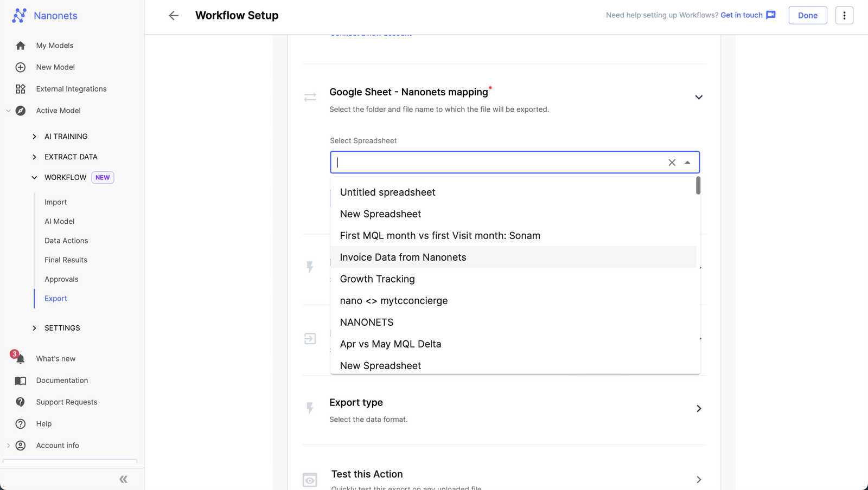This screenshot has width=868, height=490.
Task: Select Approvals in the workflow menu
Action: point(61,279)
